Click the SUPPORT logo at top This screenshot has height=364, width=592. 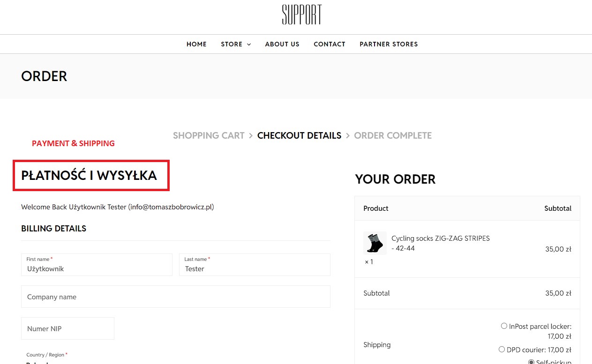tap(301, 15)
